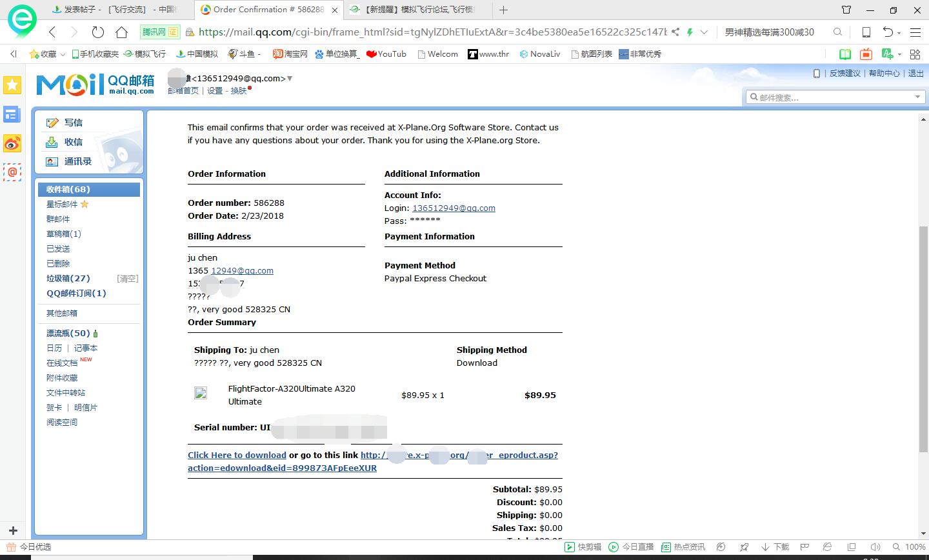Click [清空] to empty the spam folder

tap(128, 279)
